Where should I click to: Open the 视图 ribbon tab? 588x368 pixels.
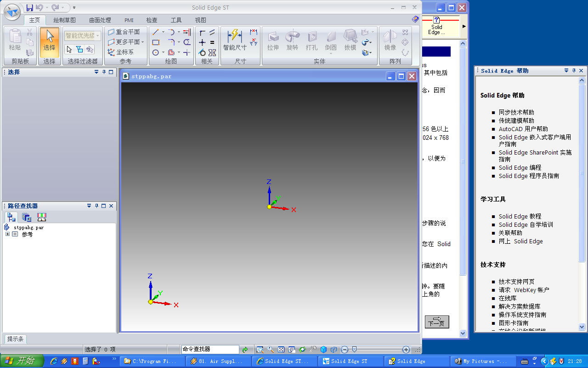click(200, 20)
